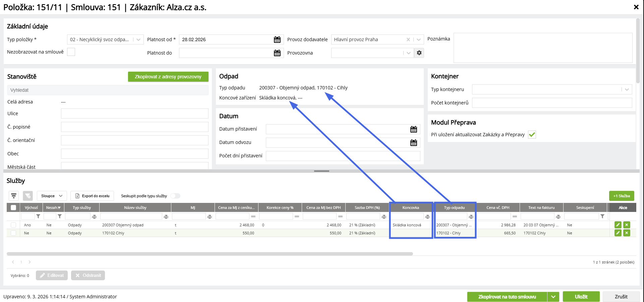Click the Zkopírovat z adresy provozovny button
The image size is (644, 302).
click(168, 77)
